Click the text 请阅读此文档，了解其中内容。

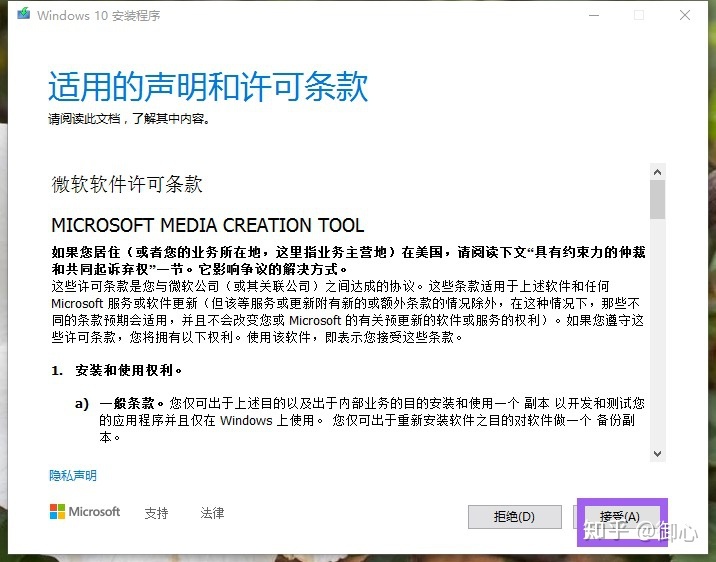[x=129, y=119]
